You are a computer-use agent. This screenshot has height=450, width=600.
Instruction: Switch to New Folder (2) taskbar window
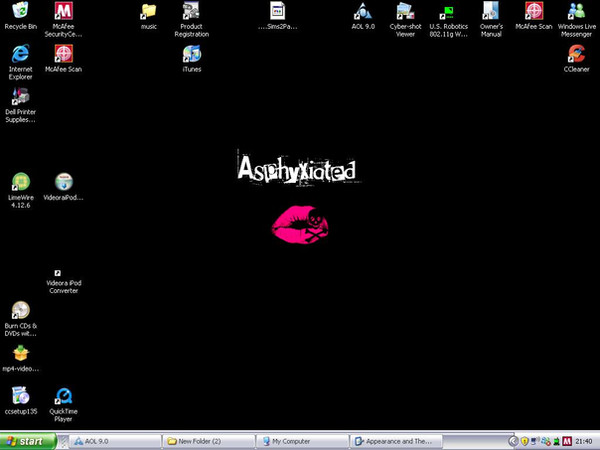click(x=209, y=441)
